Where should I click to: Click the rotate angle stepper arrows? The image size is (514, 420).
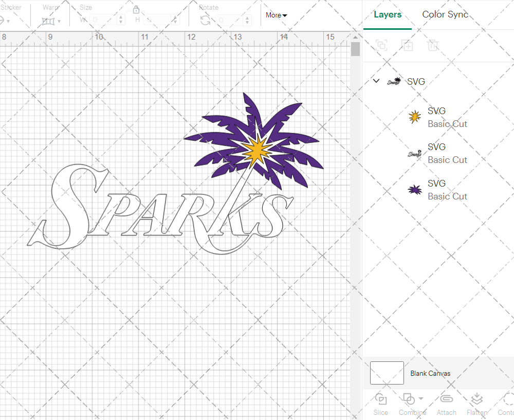pos(249,20)
